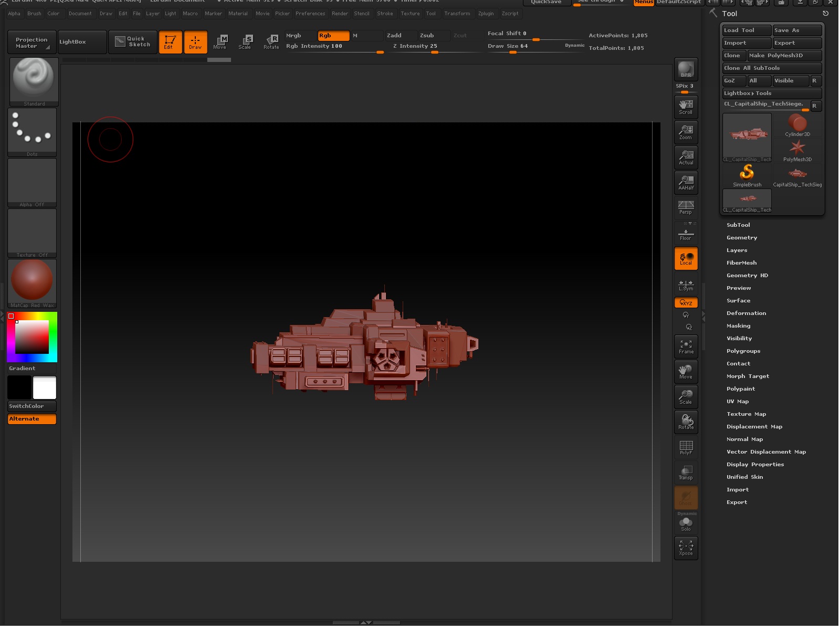The image size is (840, 630).
Task: Open Quick Sketch mode
Action: point(133,42)
